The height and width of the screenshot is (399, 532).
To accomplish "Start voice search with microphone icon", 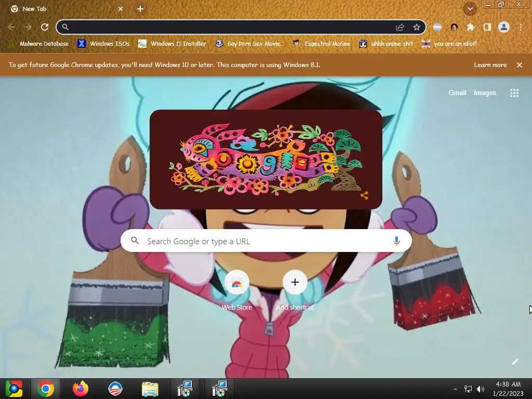I will (396, 241).
